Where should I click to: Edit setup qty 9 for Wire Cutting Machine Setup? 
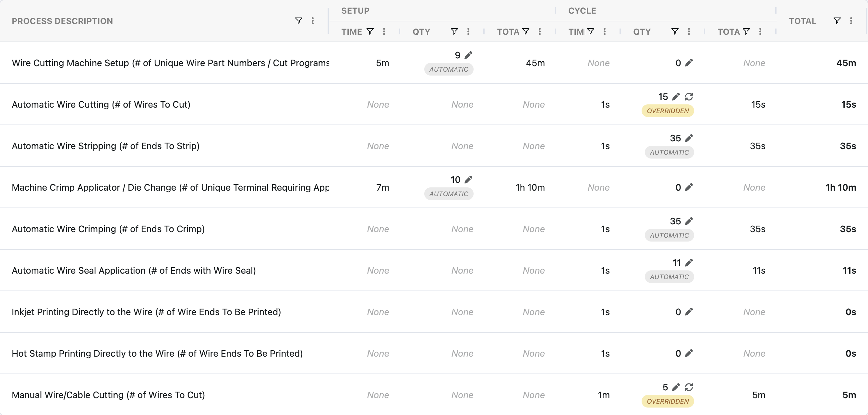(468, 55)
